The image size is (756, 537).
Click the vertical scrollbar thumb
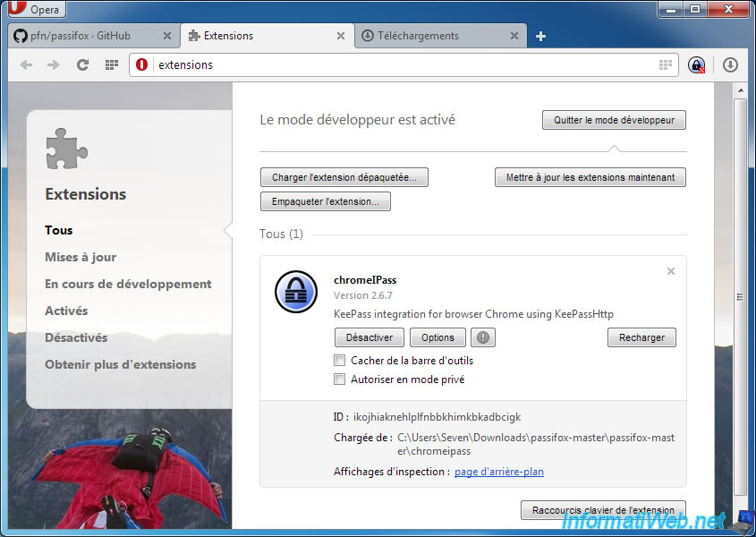click(x=740, y=296)
